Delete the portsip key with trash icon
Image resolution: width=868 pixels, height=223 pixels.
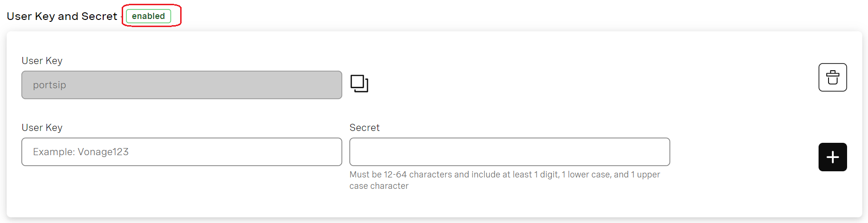tap(832, 77)
